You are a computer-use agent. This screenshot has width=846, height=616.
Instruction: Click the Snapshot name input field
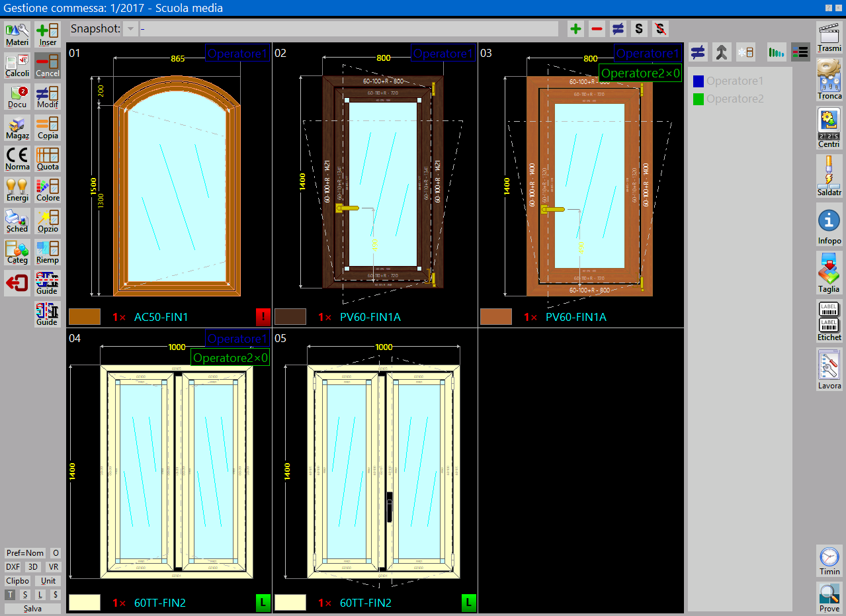[349, 28]
